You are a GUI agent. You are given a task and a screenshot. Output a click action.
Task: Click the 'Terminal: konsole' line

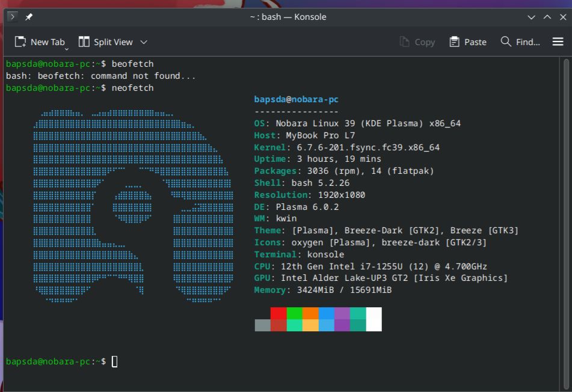click(x=299, y=254)
